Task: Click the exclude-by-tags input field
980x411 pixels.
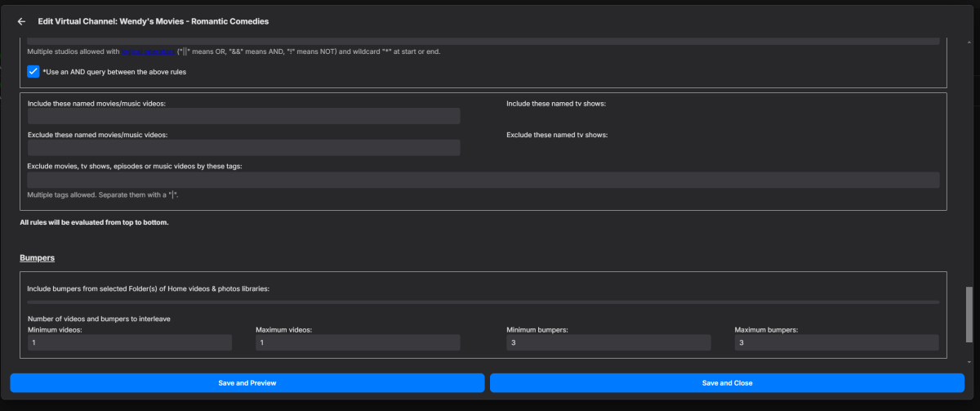Action: [483, 180]
